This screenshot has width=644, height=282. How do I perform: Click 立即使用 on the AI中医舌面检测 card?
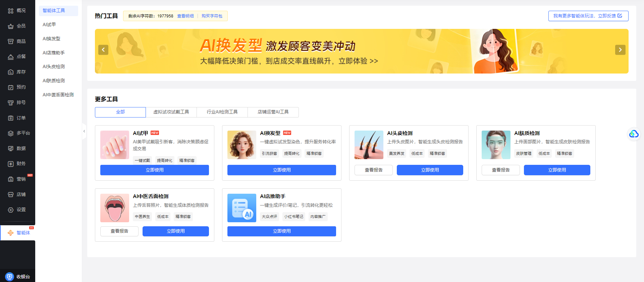click(x=176, y=231)
